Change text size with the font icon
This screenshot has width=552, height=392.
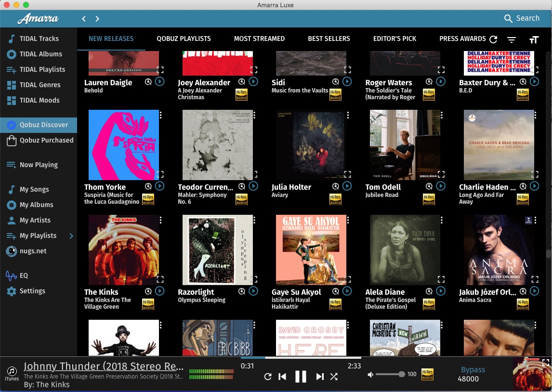[x=534, y=40]
